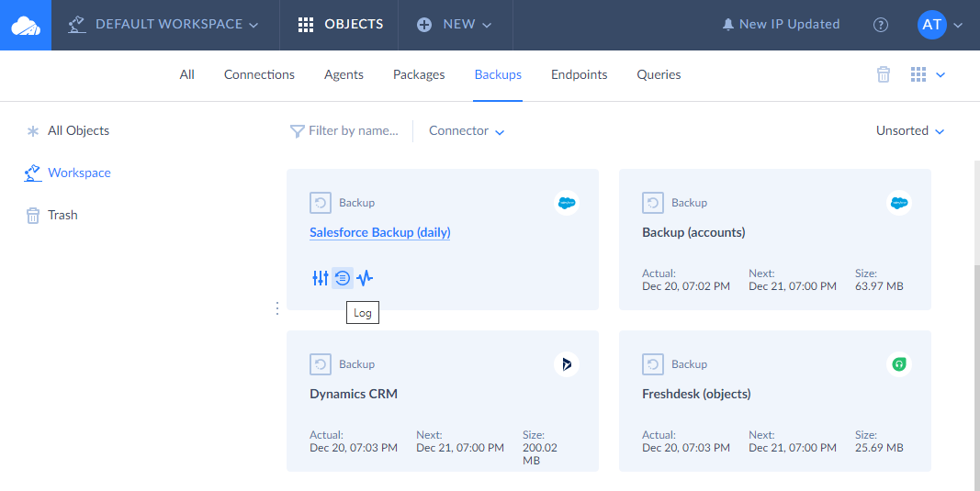Select Workspace in the sidebar
980x491 pixels.
pos(79,173)
